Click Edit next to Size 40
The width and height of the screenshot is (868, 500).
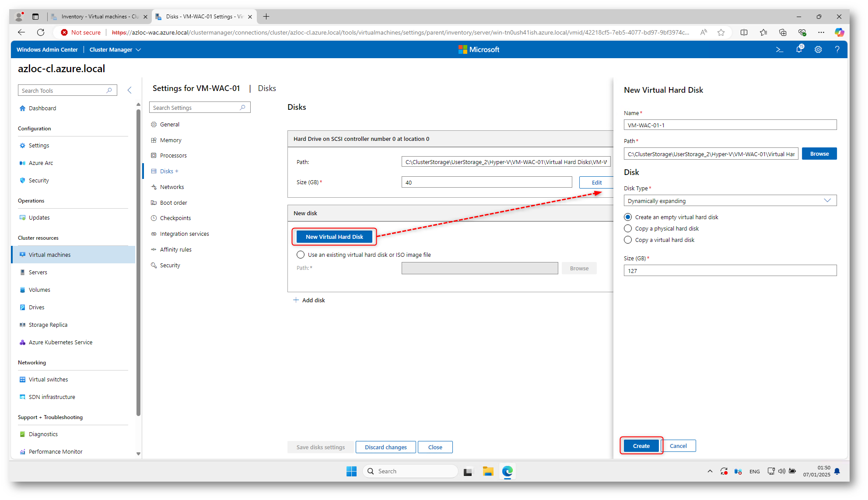(596, 182)
